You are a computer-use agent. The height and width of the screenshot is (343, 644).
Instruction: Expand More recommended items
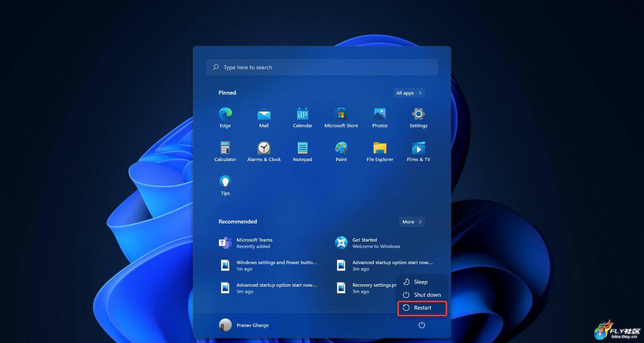point(412,222)
